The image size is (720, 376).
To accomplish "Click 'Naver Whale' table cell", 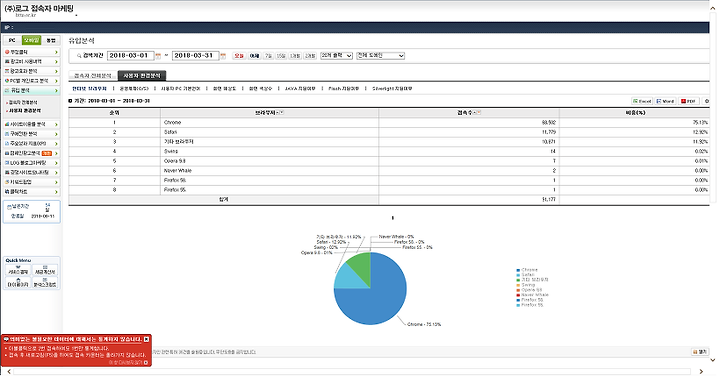I will coord(178,171).
